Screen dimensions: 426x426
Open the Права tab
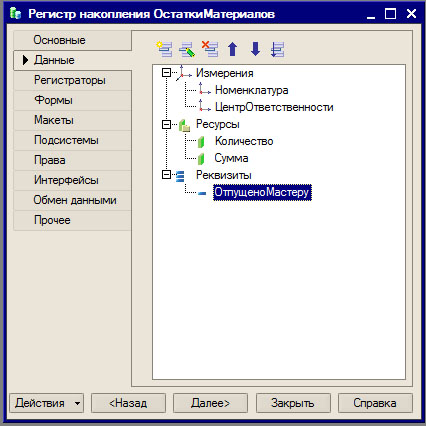pyautogui.click(x=73, y=160)
